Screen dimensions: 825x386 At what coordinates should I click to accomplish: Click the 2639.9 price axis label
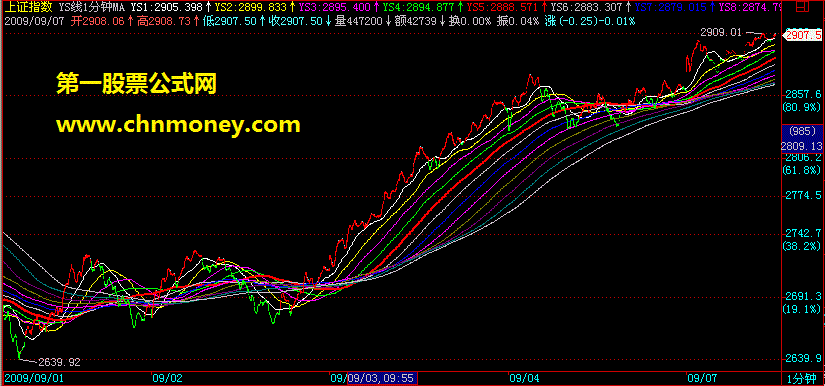pos(803,358)
